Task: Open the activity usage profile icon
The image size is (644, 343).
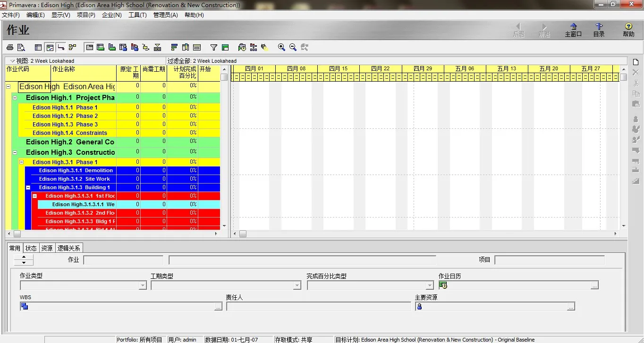Action: click(x=112, y=47)
